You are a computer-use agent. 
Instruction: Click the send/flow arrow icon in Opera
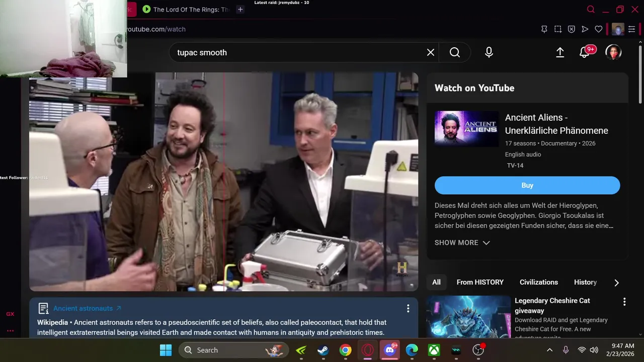click(x=585, y=29)
